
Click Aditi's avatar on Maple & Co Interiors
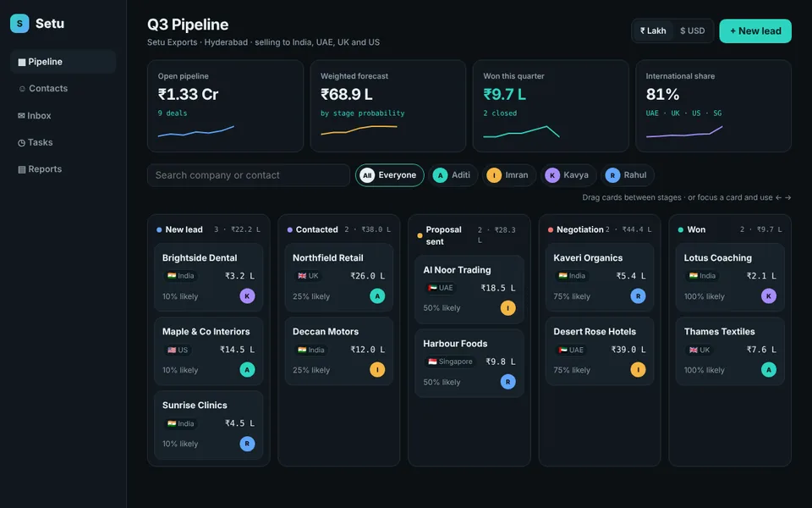pos(247,370)
